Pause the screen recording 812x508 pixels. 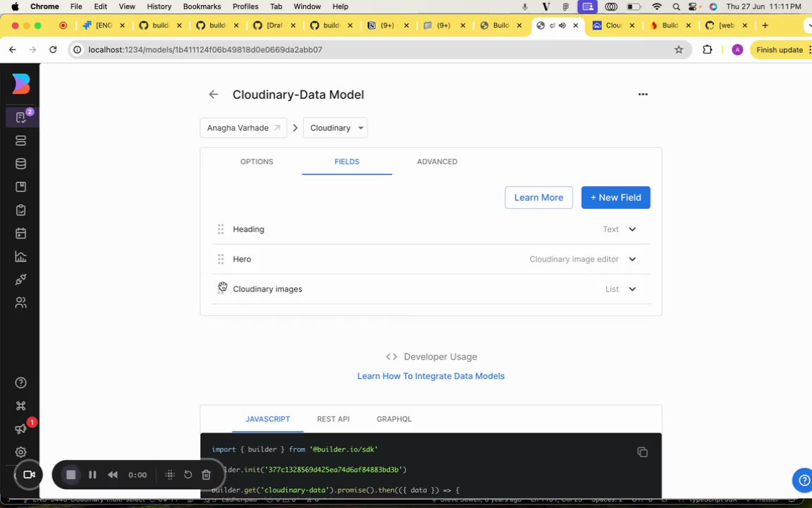pos(92,475)
